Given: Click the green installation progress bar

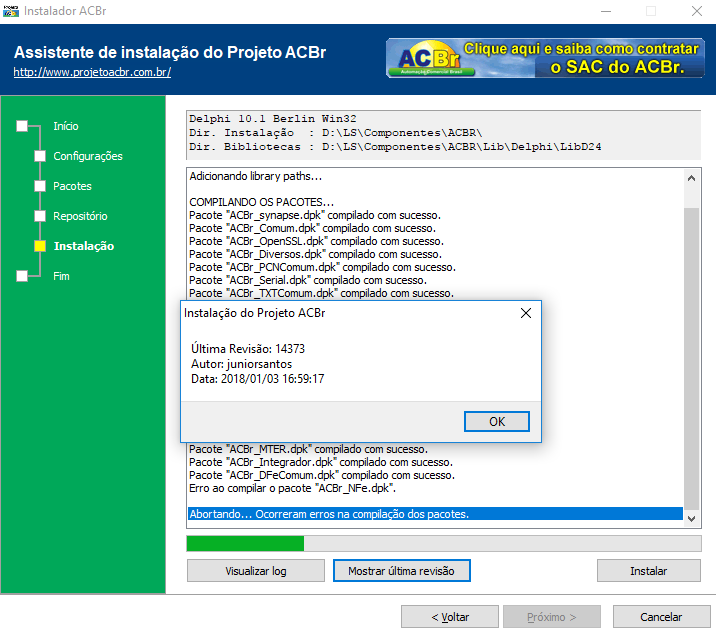Looking at the screenshot, I should tap(443, 543).
